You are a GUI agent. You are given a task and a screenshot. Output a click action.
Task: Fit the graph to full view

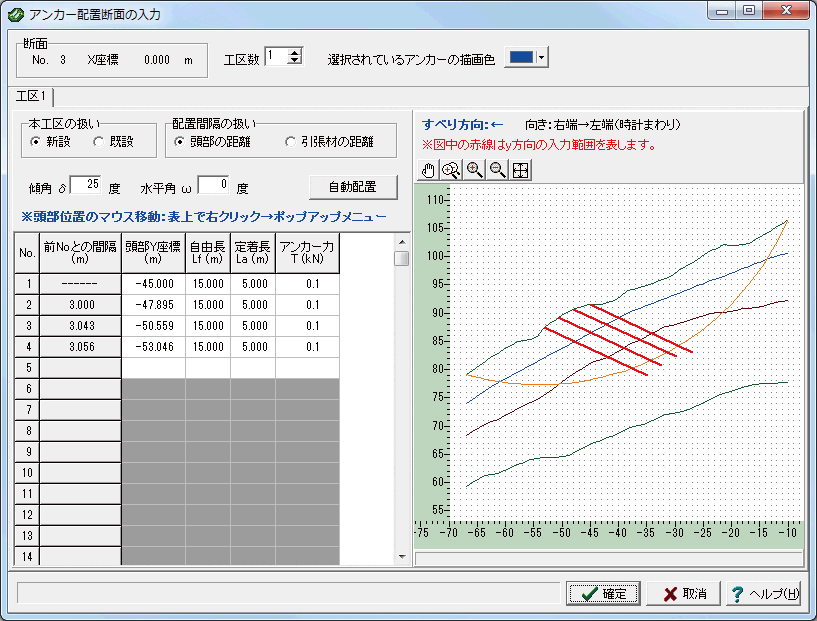coord(521,170)
